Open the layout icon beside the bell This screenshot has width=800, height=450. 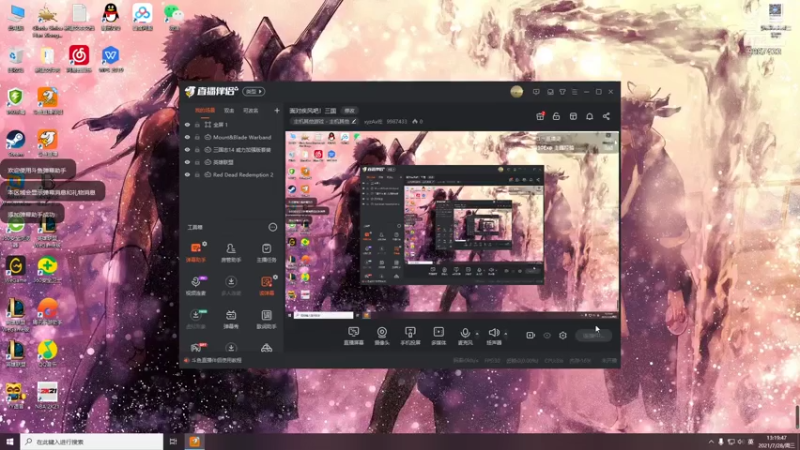click(x=573, y=116)
